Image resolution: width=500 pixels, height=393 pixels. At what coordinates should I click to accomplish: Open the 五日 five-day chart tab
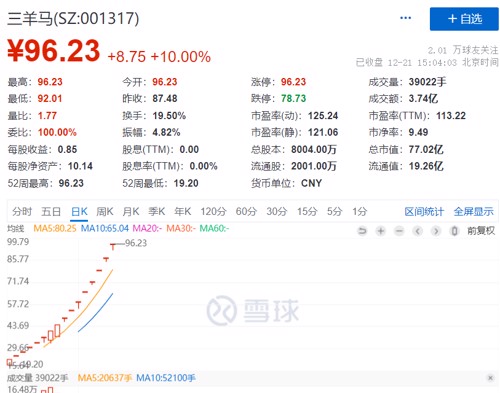(x=51, y=211)
